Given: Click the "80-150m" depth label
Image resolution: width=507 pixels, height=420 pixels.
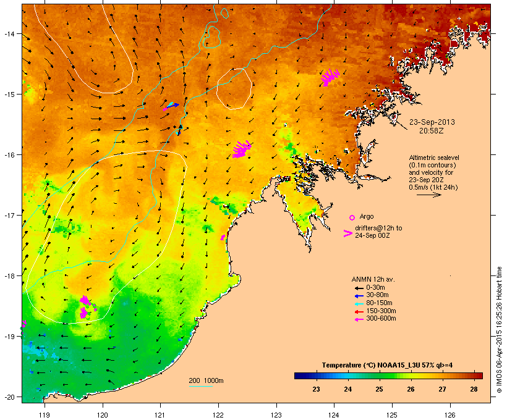Looking at the screenshot, I should coord(379,303).
